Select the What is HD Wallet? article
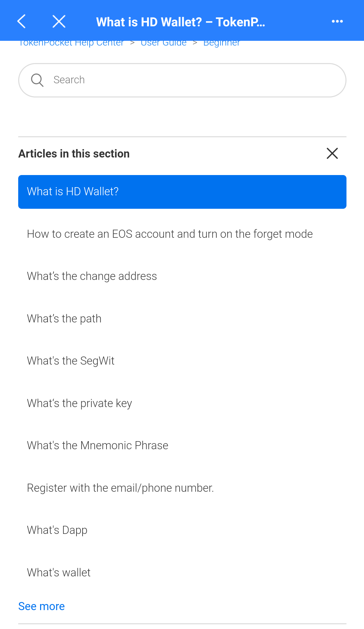 point(182,192)
